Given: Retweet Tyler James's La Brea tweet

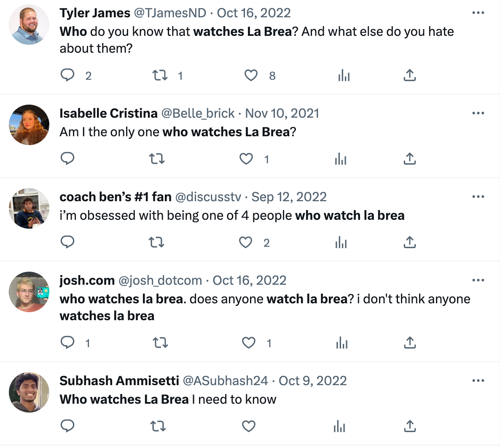Looking at the screenshot, I should (160, 76).
